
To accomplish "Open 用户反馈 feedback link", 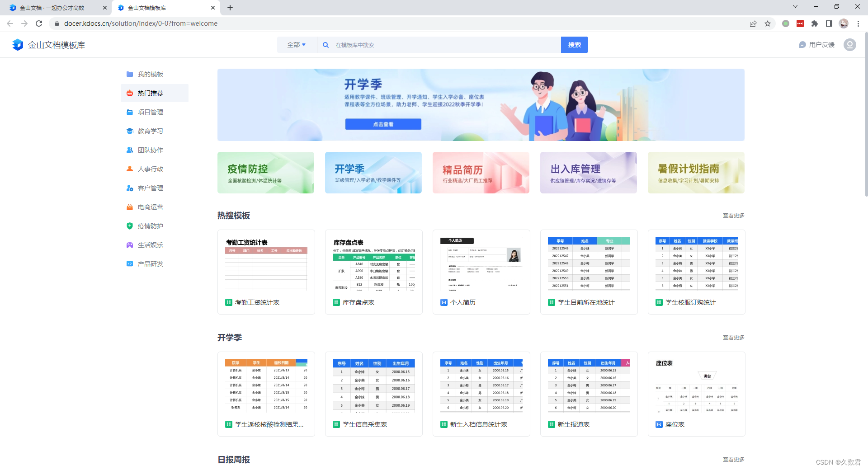I will tap(817, 45).
